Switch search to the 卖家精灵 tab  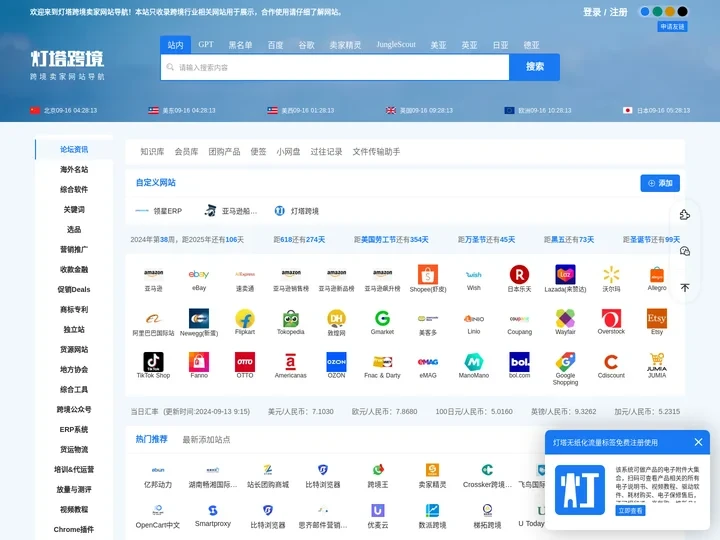coord(345,45)
